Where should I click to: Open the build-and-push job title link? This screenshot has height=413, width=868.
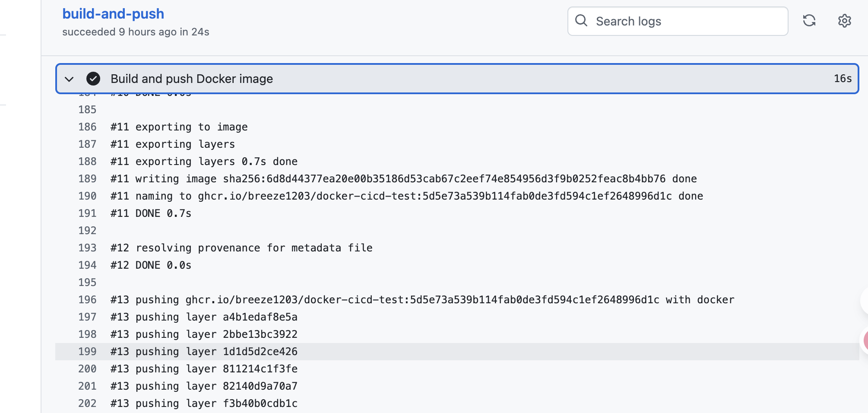point(113,14)
